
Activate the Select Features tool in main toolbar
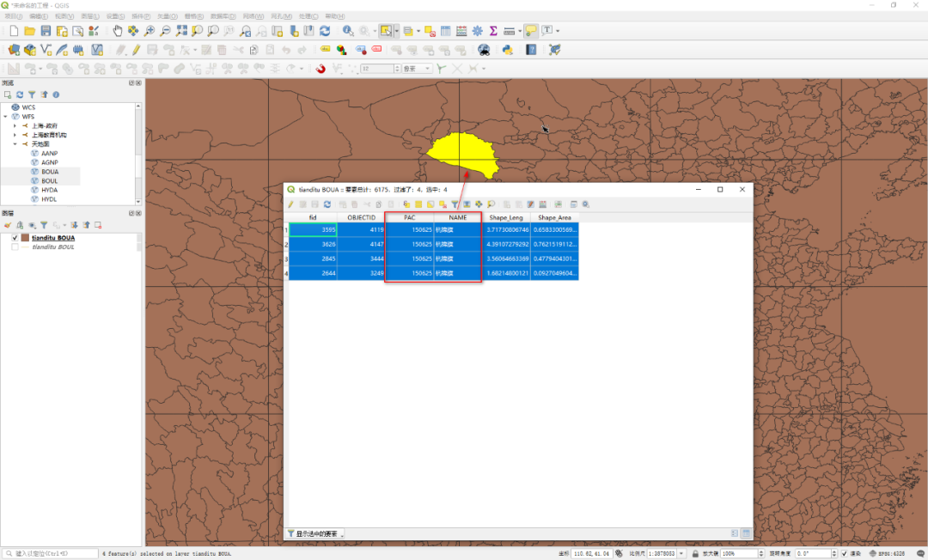click(x=386, y=31)
